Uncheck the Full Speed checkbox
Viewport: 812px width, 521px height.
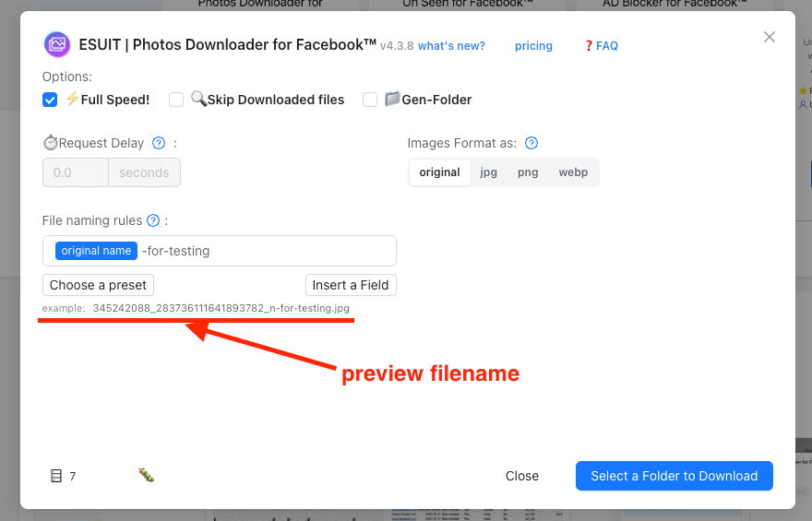50,100
